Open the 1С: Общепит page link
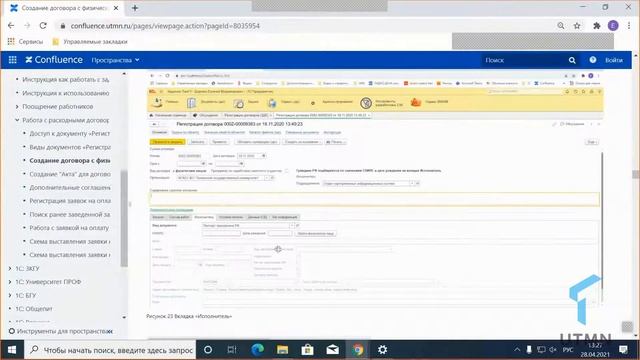The height and width of the screenshot is (360, 640). [33, 309]
